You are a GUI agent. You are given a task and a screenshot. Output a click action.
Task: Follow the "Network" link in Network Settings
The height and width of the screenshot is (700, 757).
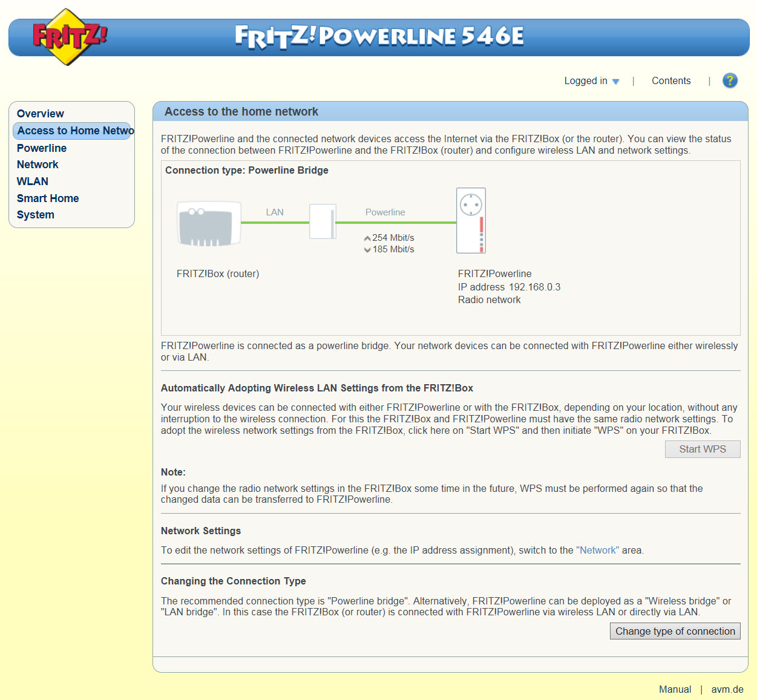[598, 551]
